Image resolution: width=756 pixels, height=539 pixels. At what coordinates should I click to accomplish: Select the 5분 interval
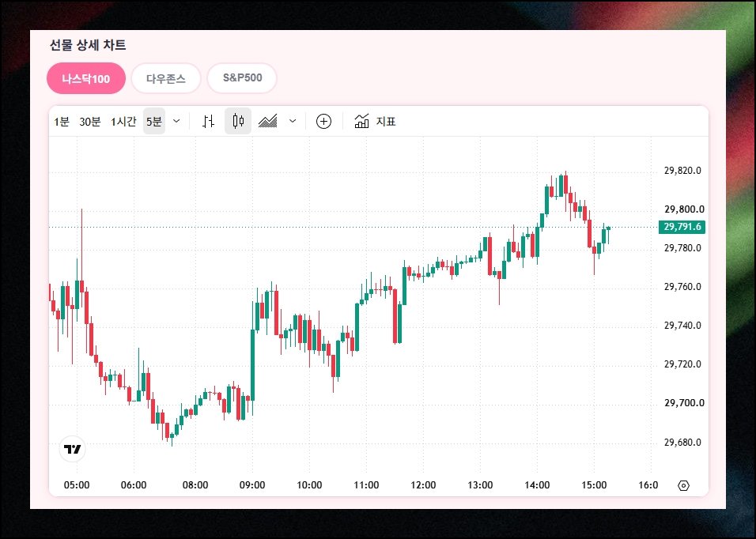coord(154,122)
